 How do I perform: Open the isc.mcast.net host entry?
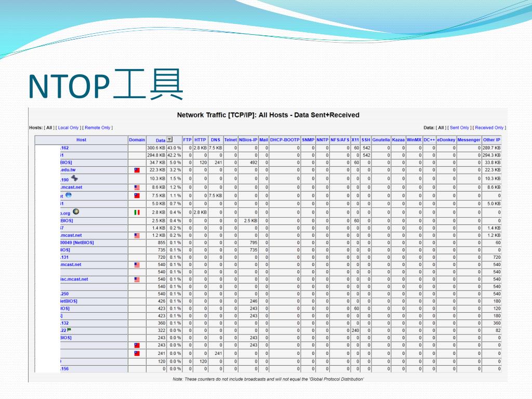(x=74, y=279)
